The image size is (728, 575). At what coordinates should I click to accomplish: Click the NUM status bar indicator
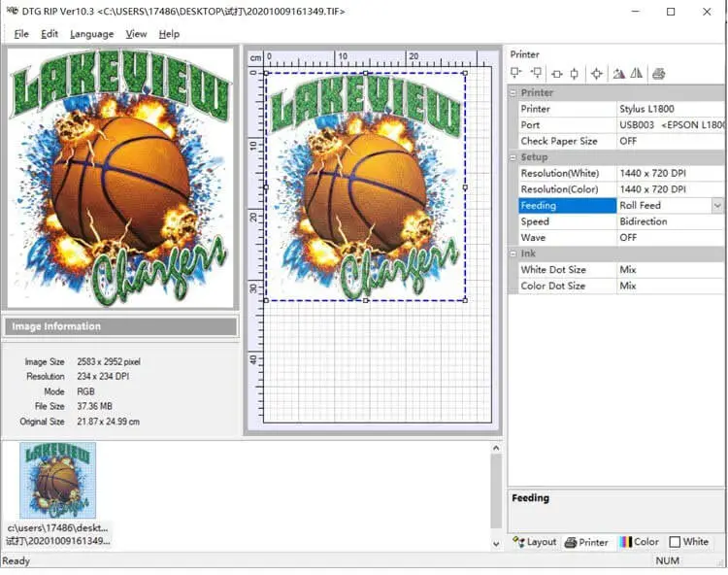coord(667,561)
